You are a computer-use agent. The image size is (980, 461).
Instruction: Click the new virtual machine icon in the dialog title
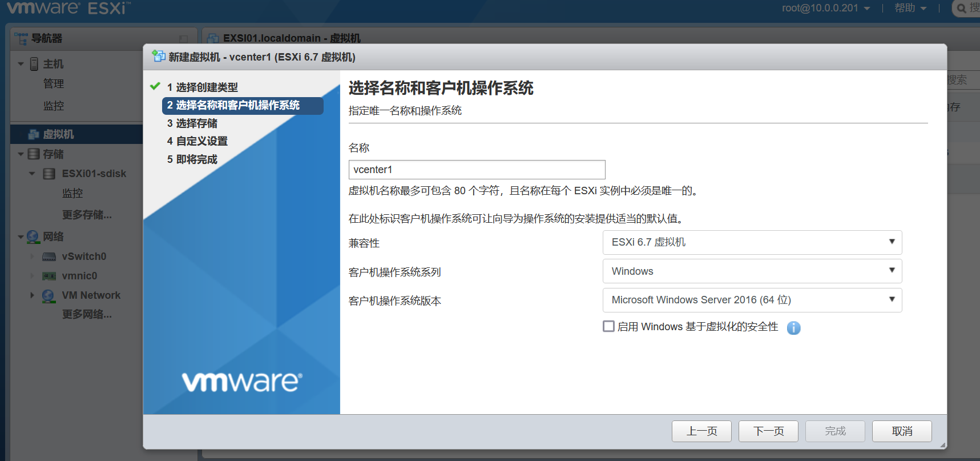coord(159,56)
